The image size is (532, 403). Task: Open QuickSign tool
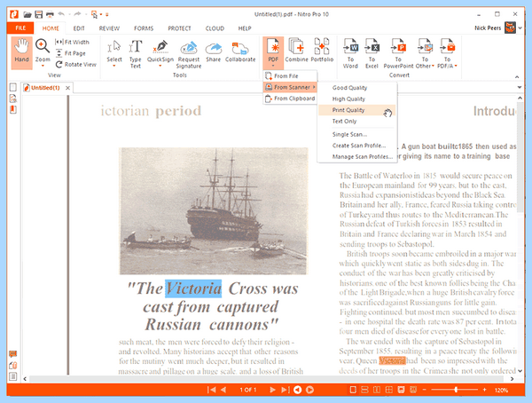160,52
